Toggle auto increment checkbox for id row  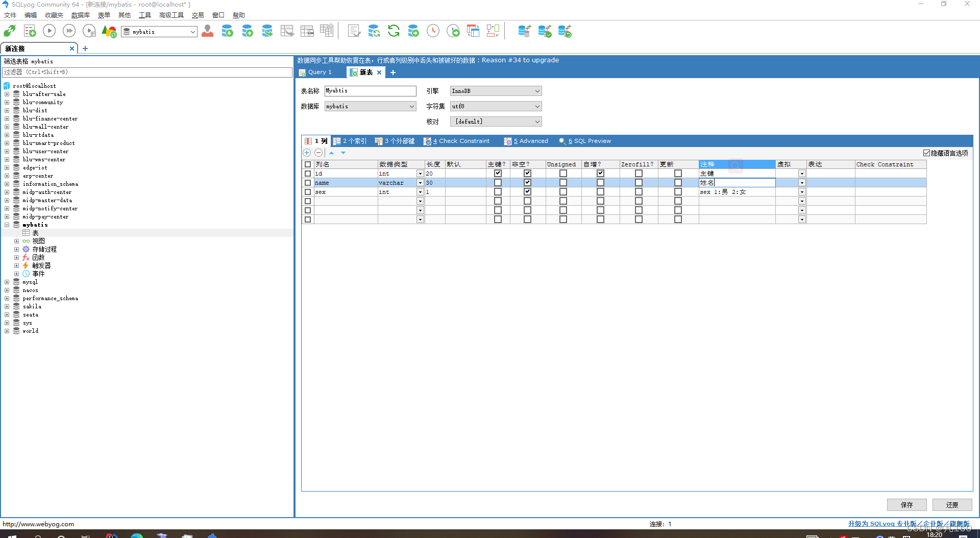[600, 174]
